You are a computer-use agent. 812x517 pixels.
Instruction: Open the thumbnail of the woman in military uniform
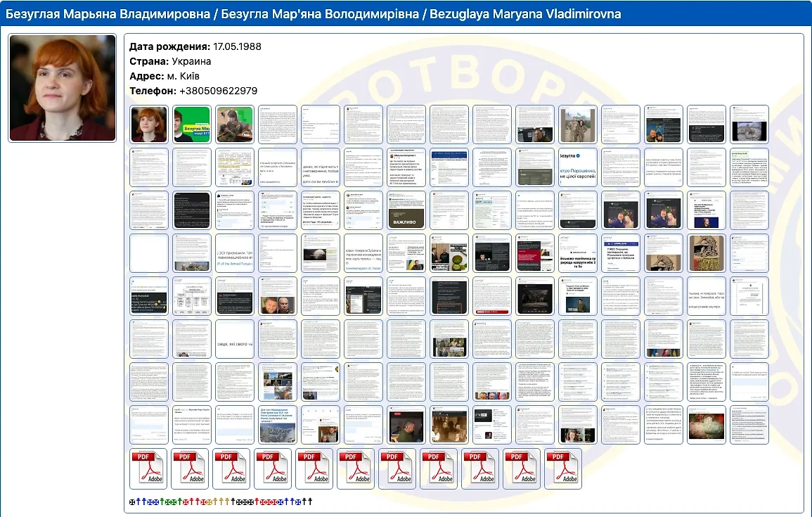(x=234, y=125)
